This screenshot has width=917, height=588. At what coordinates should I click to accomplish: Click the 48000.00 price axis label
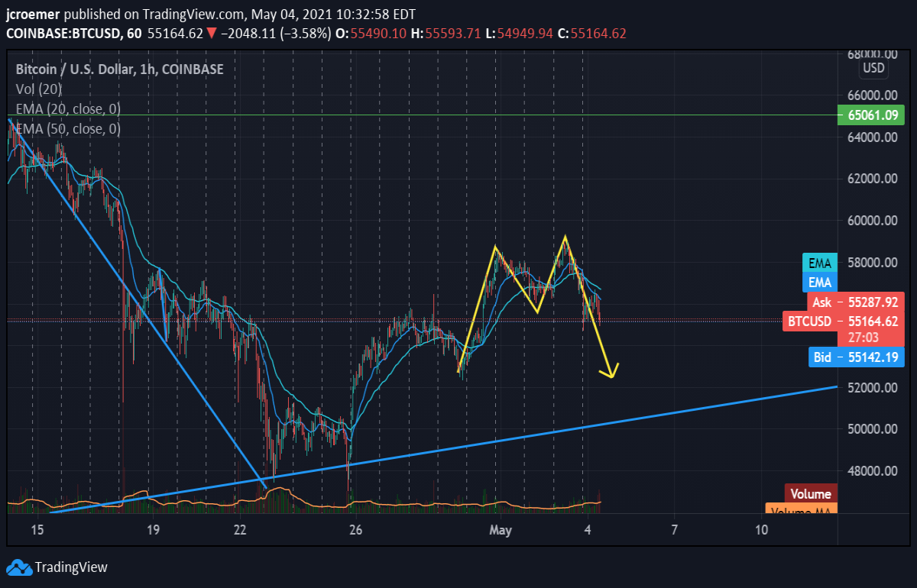[x=871, y=471]
